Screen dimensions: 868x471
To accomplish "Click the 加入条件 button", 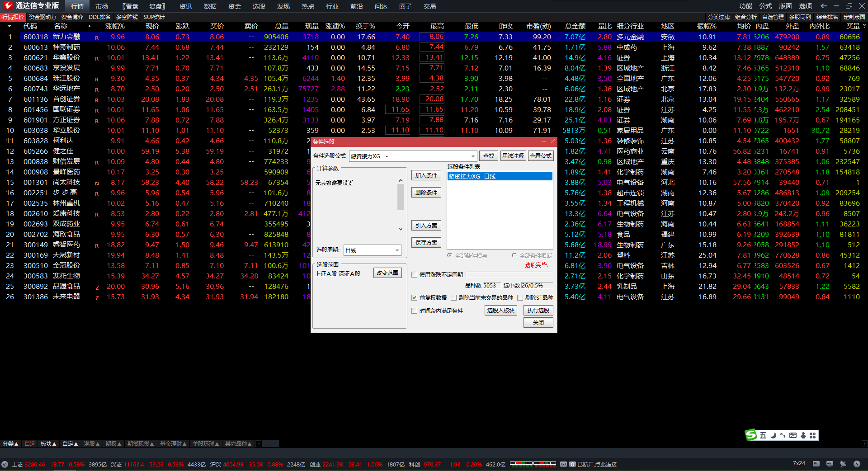I will (x=426, y=175).
